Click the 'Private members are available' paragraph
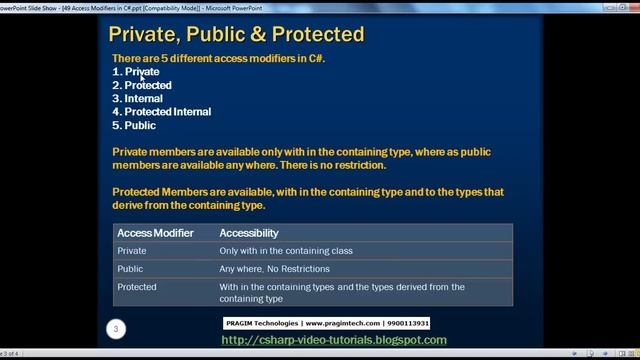640x360 pixels. coord(302,158)
